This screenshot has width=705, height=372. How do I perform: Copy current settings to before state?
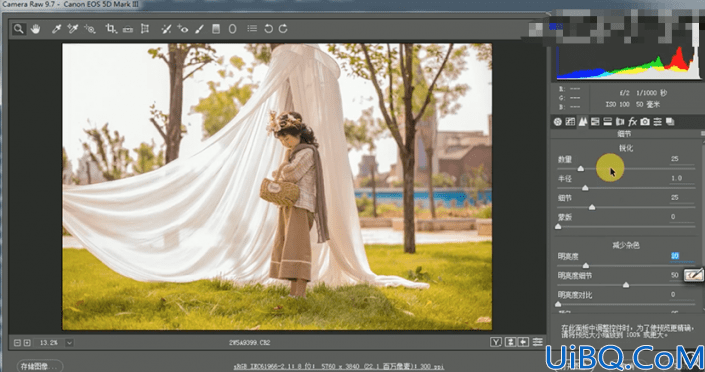coord(523,342)
